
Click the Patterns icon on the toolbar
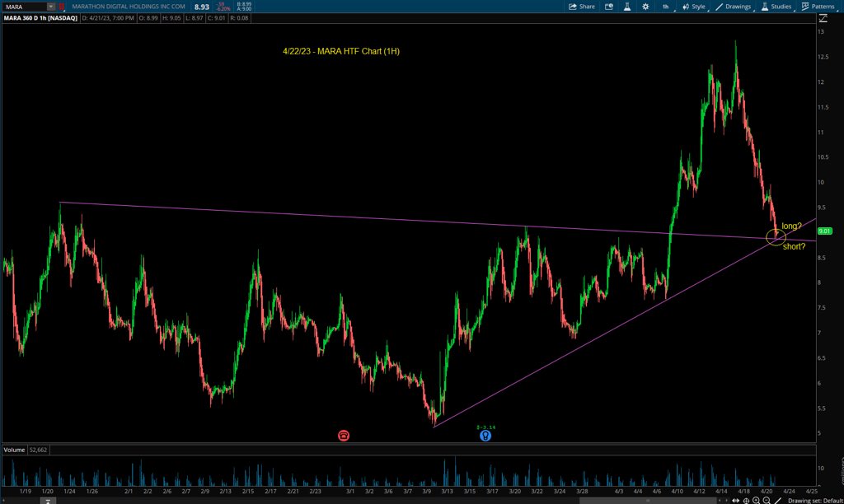pos(805,6)
